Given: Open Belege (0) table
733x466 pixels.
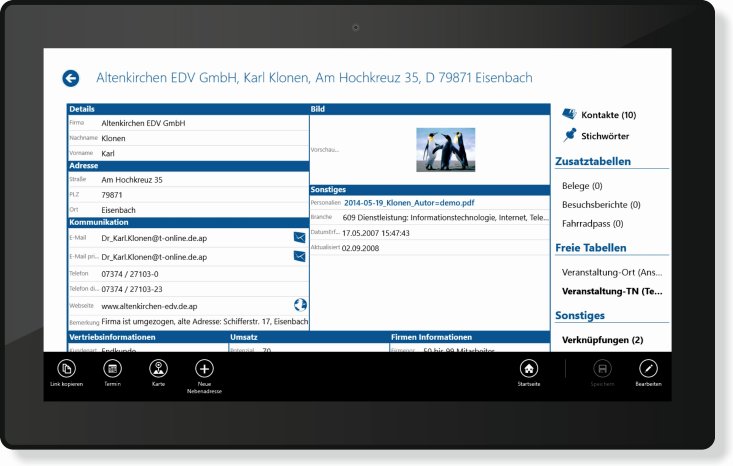Looking at the screenshot, I should click(582, 186).
